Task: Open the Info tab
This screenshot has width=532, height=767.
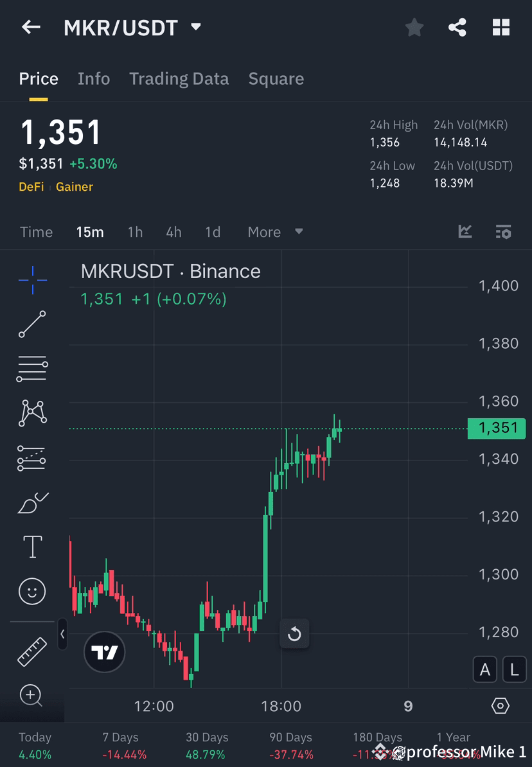Action: point(93,78)
